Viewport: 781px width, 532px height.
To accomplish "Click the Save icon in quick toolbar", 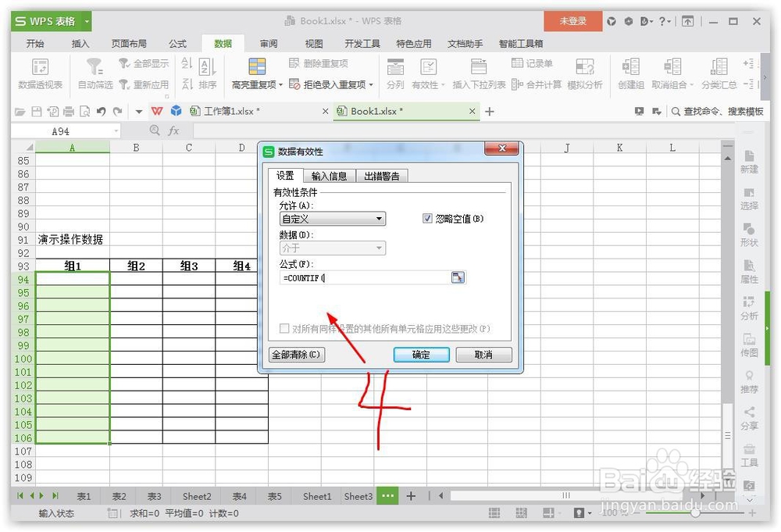I will (37, 112).
